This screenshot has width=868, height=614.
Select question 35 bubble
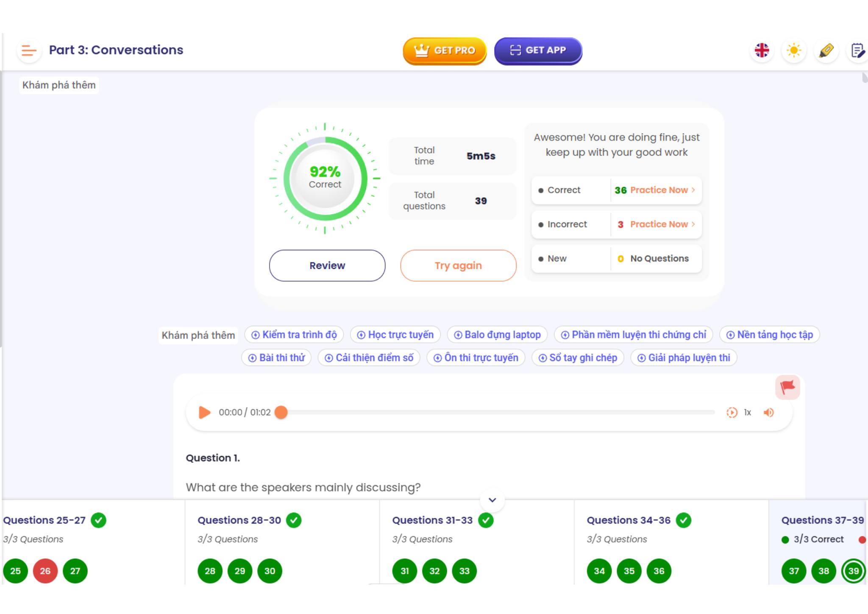(629, 571)
